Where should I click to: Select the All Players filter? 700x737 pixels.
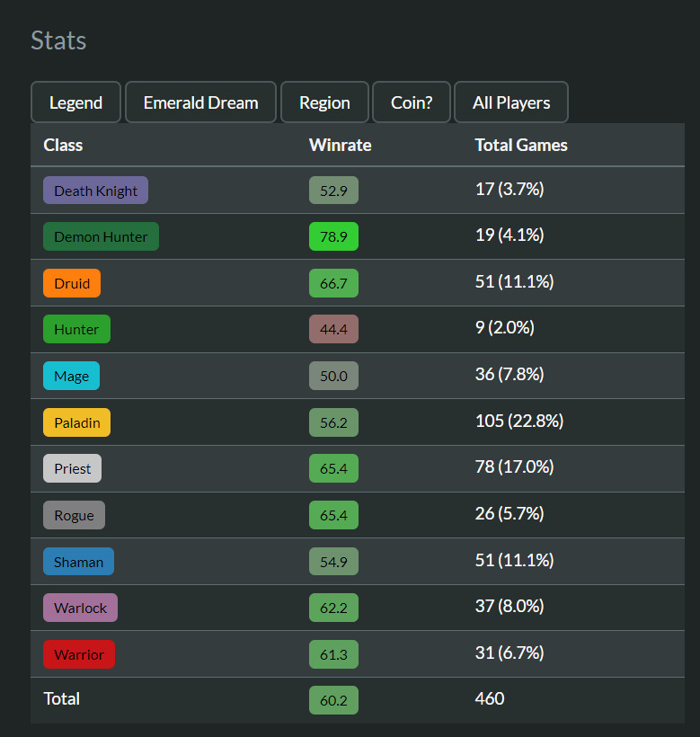pos(511,102)
